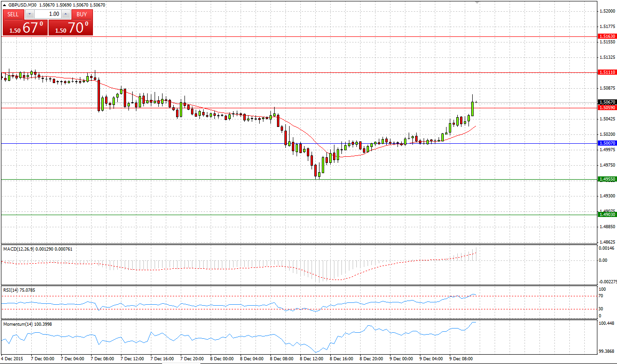Click the 1.51630 red price label

[x=607, y=36]
